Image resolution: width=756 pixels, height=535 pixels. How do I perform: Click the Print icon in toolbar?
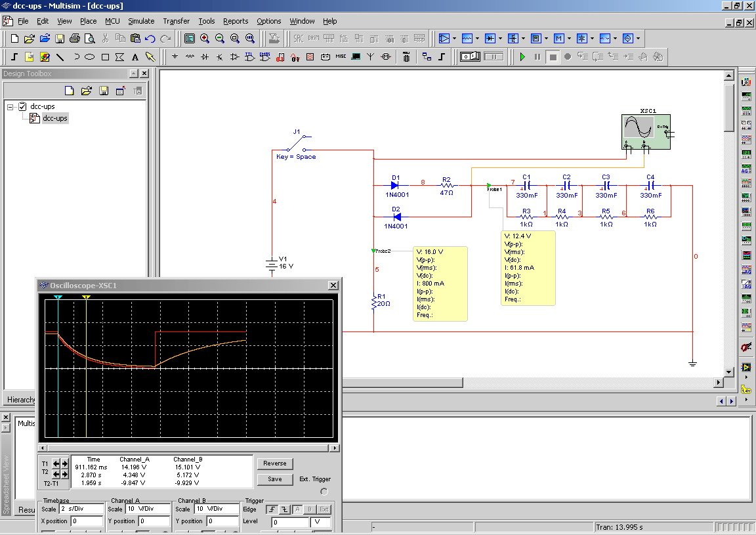pyautogui.click(x=75, y=38)
